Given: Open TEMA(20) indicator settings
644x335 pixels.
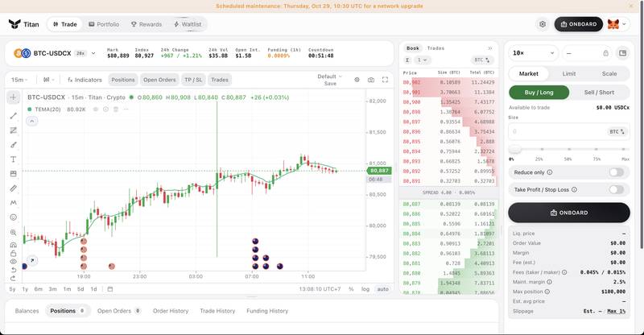Looking at the screenshot, I should click(105, 110).
